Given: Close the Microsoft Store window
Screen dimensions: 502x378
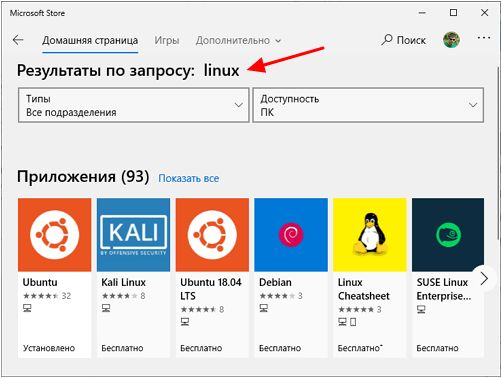Looking at the screenshot, I should [x=485, y=13].
